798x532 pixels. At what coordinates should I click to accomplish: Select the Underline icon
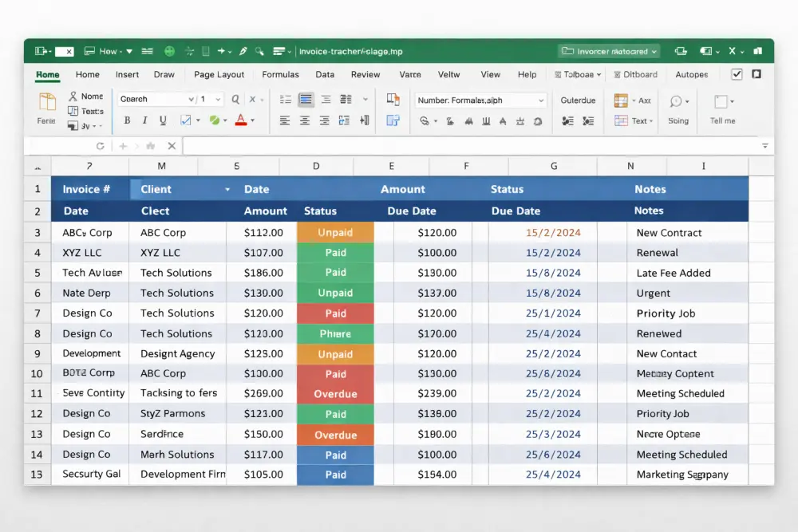pos(162,119)
